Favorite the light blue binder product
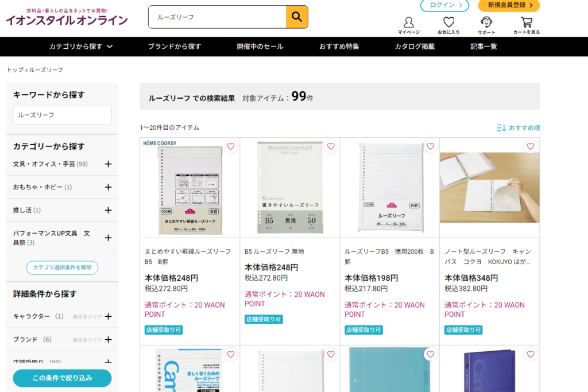This screenshot has height=392, width=588. click(x=431, y=354)
